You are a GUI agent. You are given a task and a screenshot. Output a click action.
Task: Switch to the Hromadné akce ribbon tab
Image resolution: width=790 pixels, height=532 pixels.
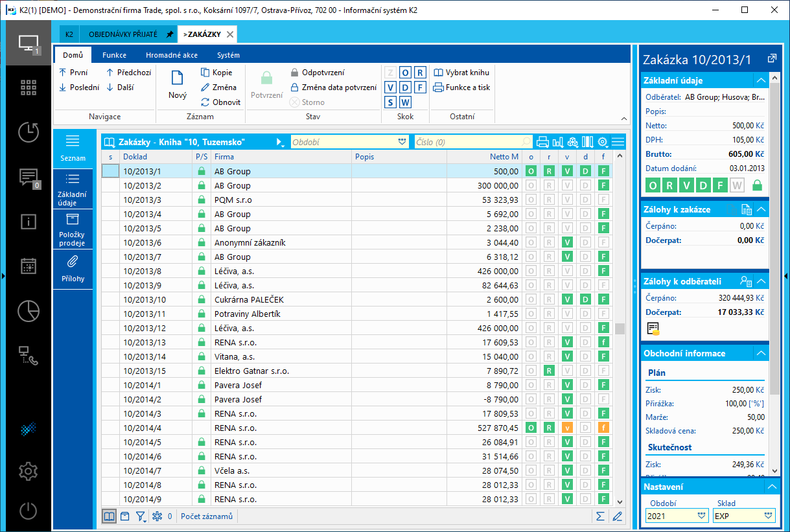(x=171, y=55)
